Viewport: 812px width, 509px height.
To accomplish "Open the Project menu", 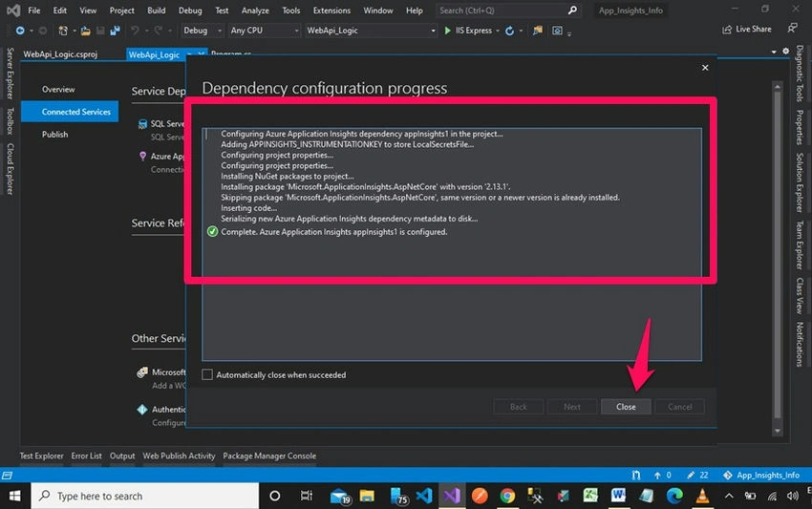I will pos(121,11).
